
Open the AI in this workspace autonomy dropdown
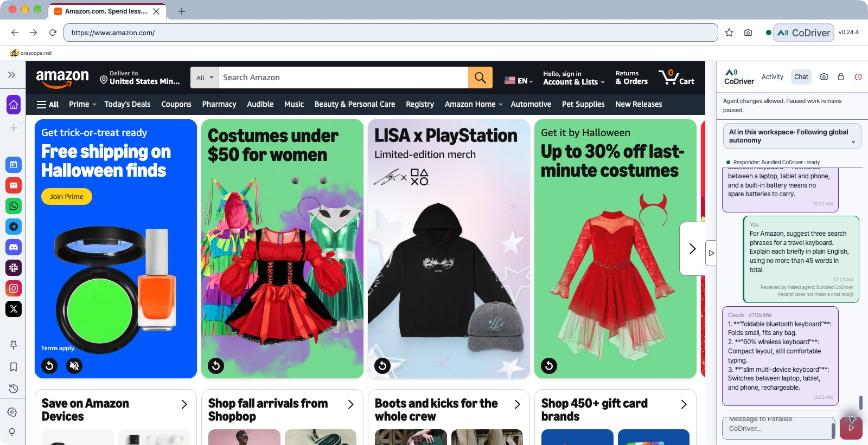coord(792,136)
